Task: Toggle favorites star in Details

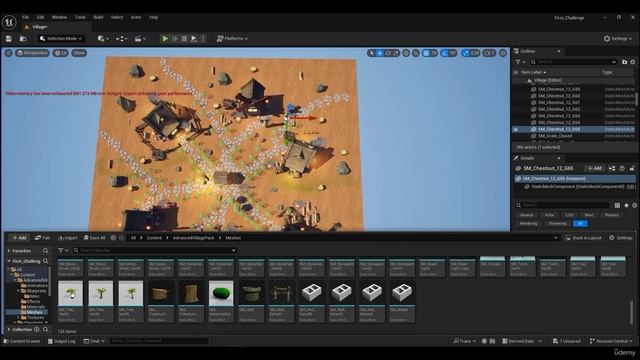Action: (626, 205)
